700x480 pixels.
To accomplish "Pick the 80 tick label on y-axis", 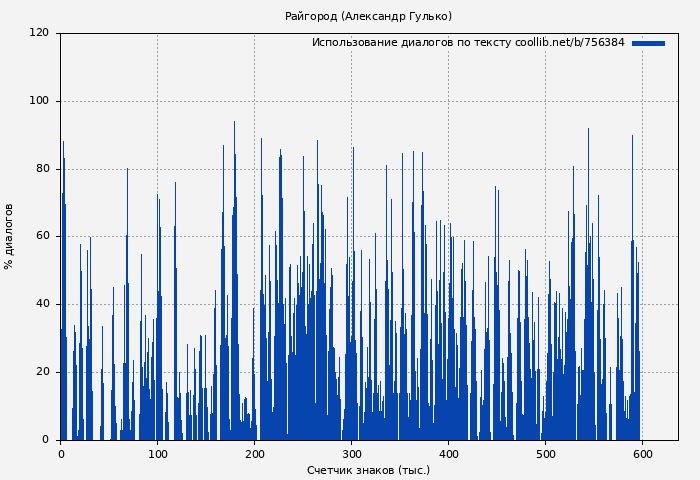I will 42,169.
